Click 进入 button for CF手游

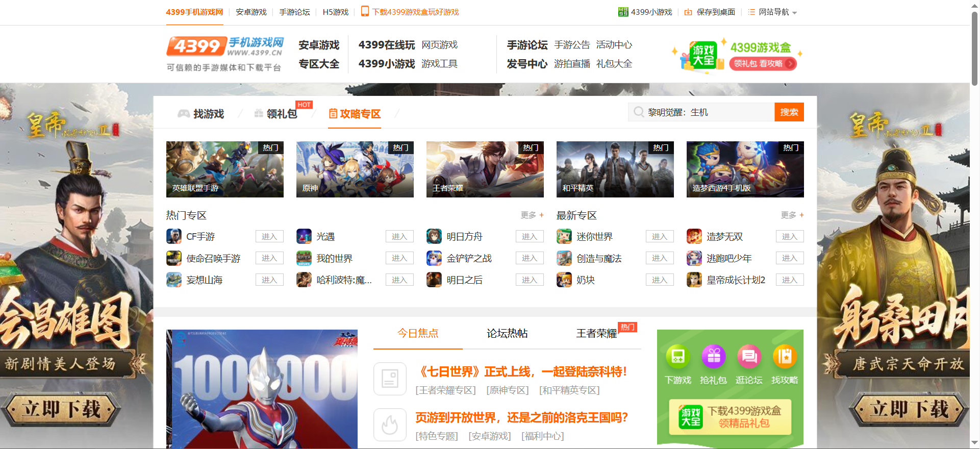(x=269, y=236)
